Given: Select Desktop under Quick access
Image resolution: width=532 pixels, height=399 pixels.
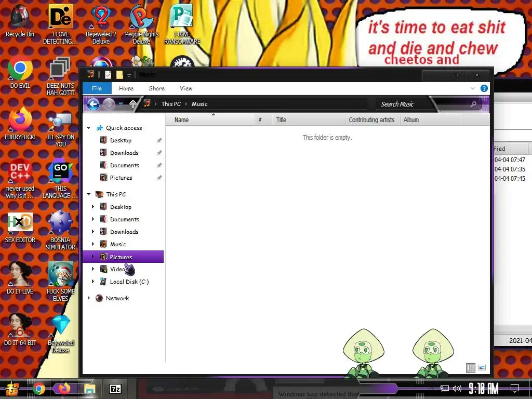Looking at the screenshot, I should coord(121,140).
